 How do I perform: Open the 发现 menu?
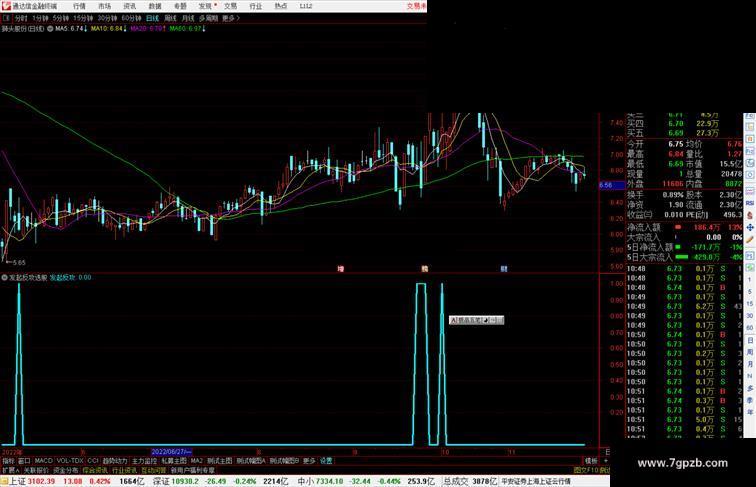pyautogui.click(x=205, y=6)
